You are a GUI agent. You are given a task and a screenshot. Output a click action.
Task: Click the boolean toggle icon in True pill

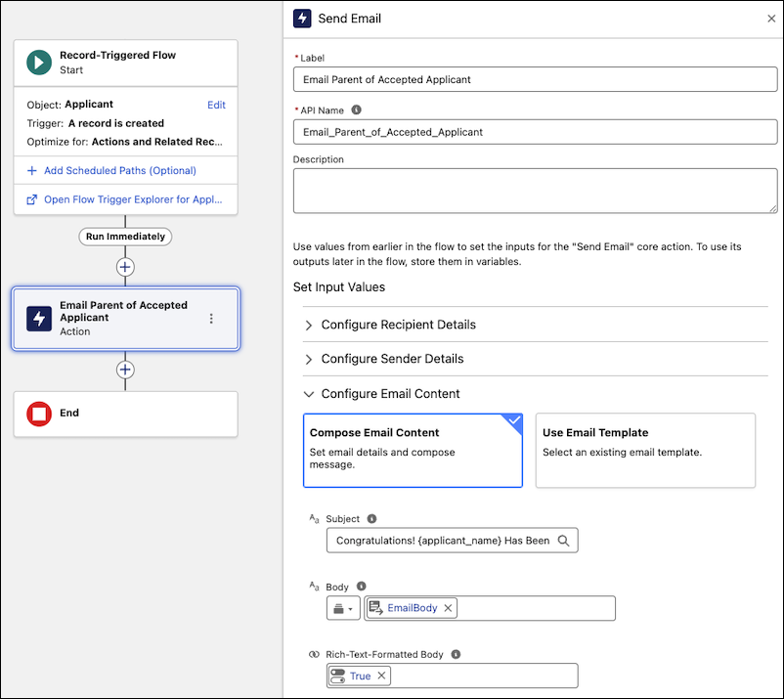point(337,676)
